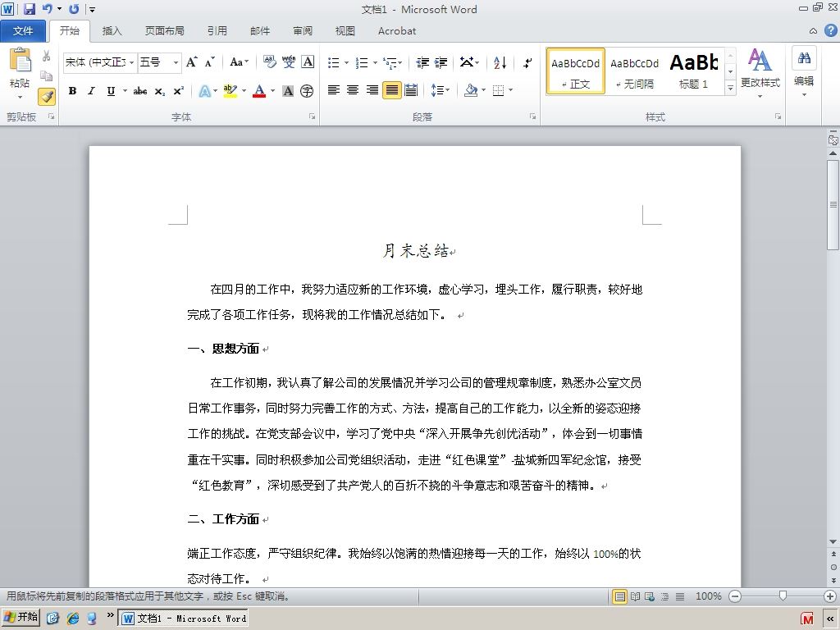Image resolution: width=840 pixels, height=630 pixels.
Task: Open font color dropdown arrow
Action: (272, 91)
